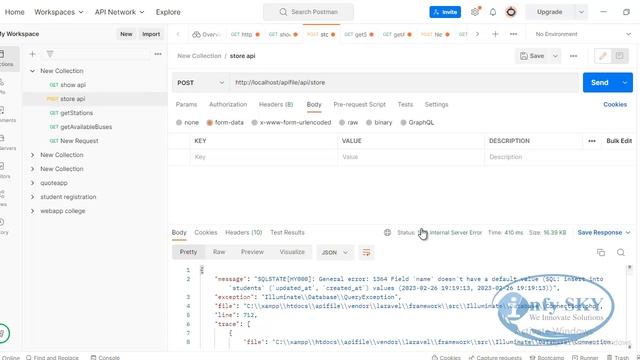Image resolution: width=640 pixels, height=360 pixels.
Task: Open response Headers (10) tab
Action: click(x=244, y=232)
